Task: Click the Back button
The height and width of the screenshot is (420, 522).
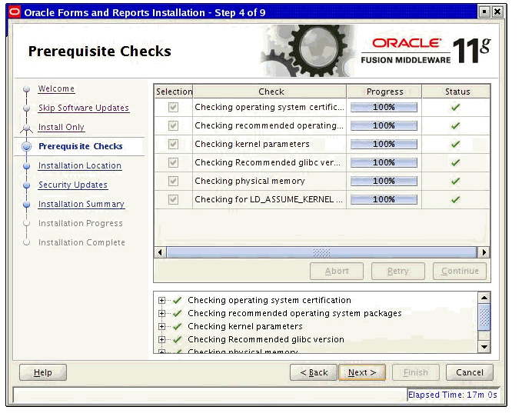Action: [x=314, y=372]
